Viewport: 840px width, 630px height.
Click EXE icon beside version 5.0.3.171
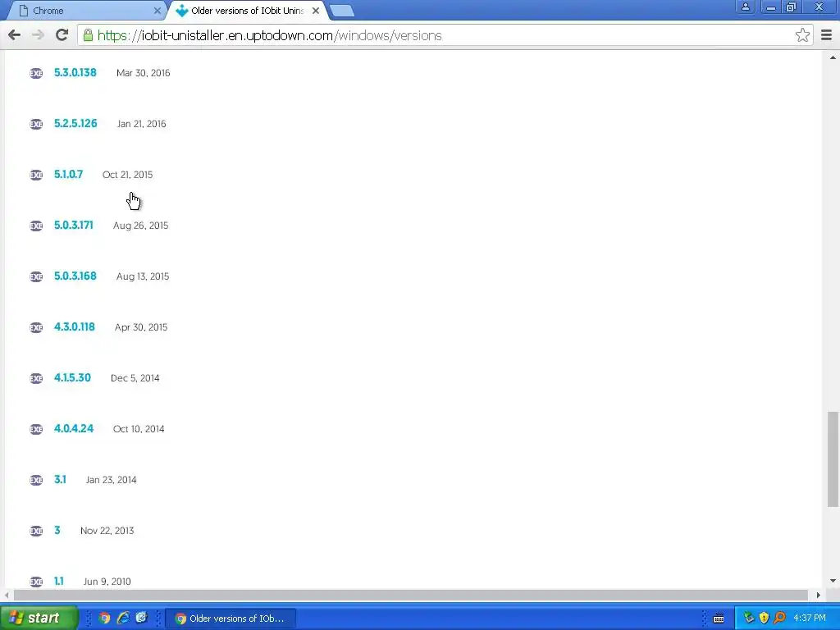[x=36, y=226]
